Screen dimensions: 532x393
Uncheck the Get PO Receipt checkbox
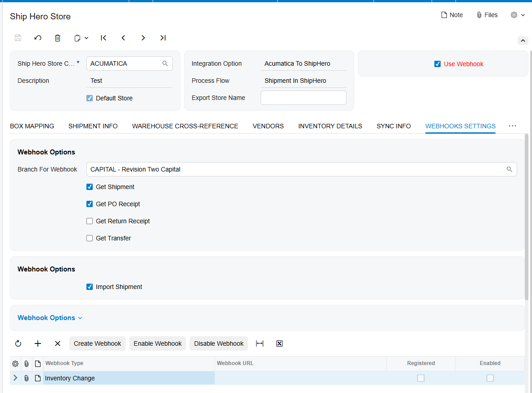90,204
